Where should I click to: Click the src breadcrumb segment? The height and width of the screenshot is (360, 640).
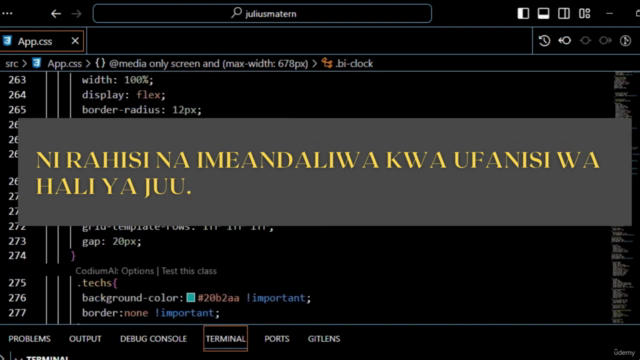[x=11, y=64]
